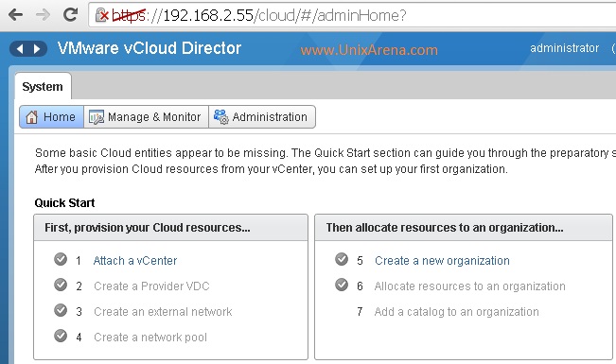Open the Administration tab

(x=262, y=116)
